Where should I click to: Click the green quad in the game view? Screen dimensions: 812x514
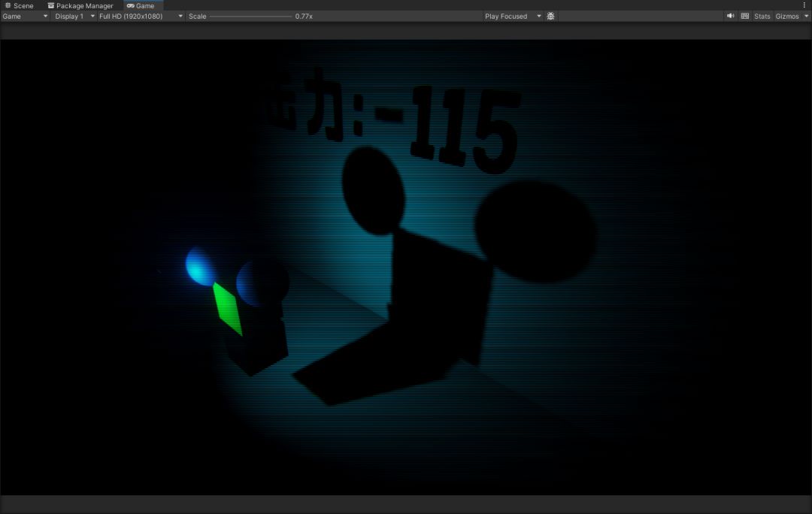[227, 309]
